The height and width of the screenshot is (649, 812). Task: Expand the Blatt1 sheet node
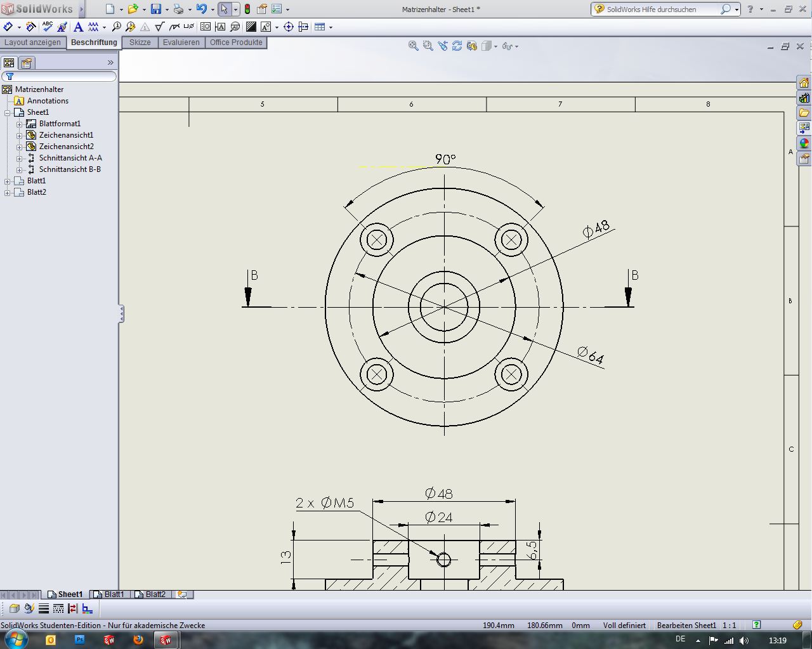pyautogui.click(x=8, y=181)
